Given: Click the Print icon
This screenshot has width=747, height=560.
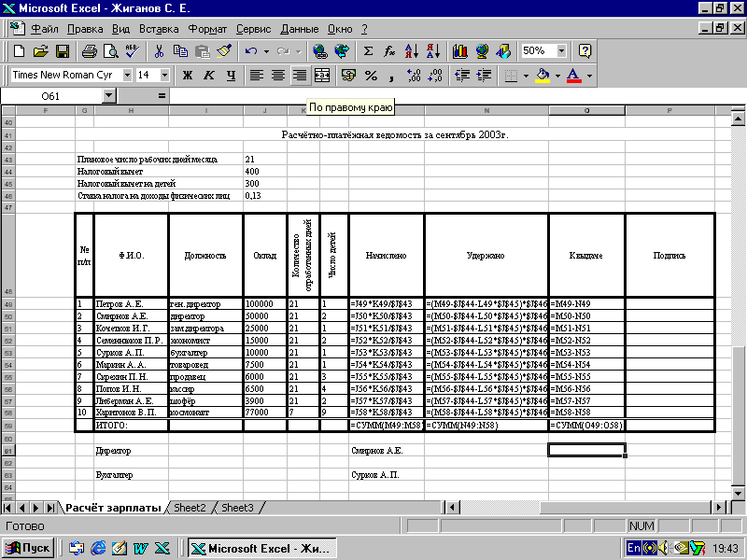Looking at the screenshot, I should pos(89,51).
